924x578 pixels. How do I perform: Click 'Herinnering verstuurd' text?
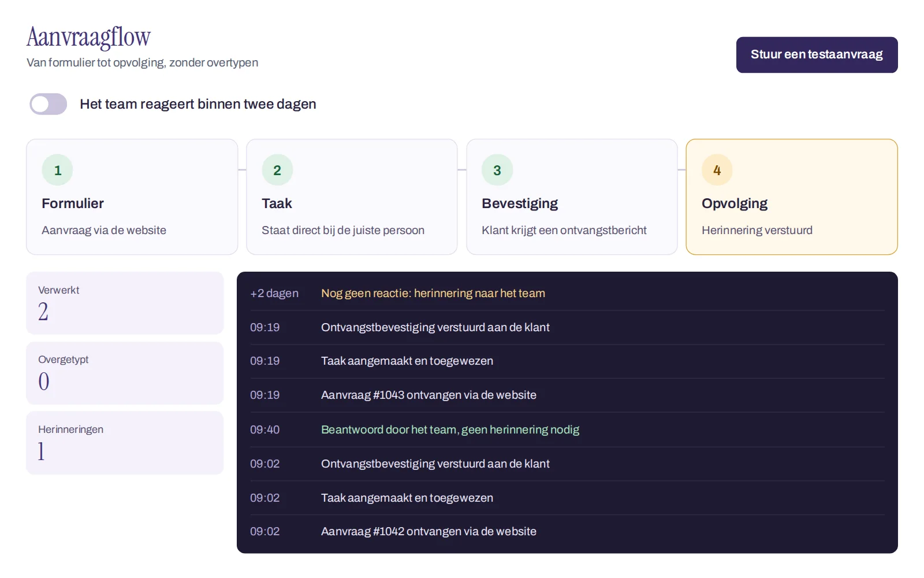[x=757, y=230]
